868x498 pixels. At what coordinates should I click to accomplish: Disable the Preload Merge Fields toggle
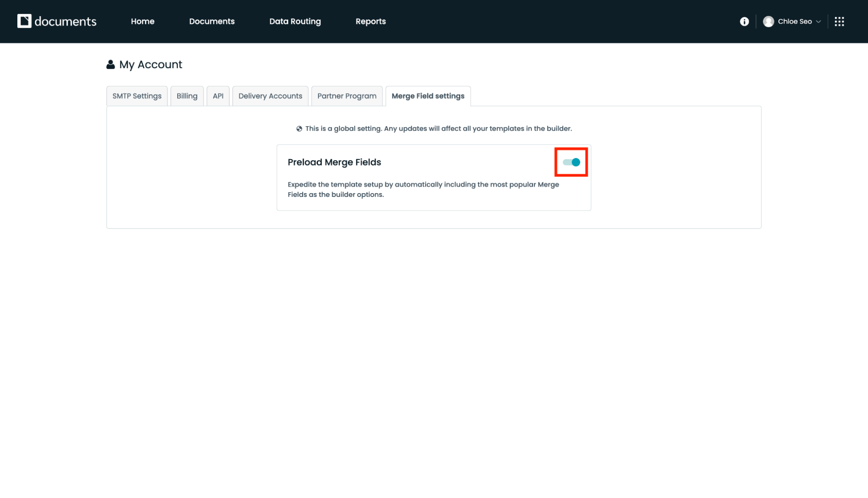tap(571, 162)
